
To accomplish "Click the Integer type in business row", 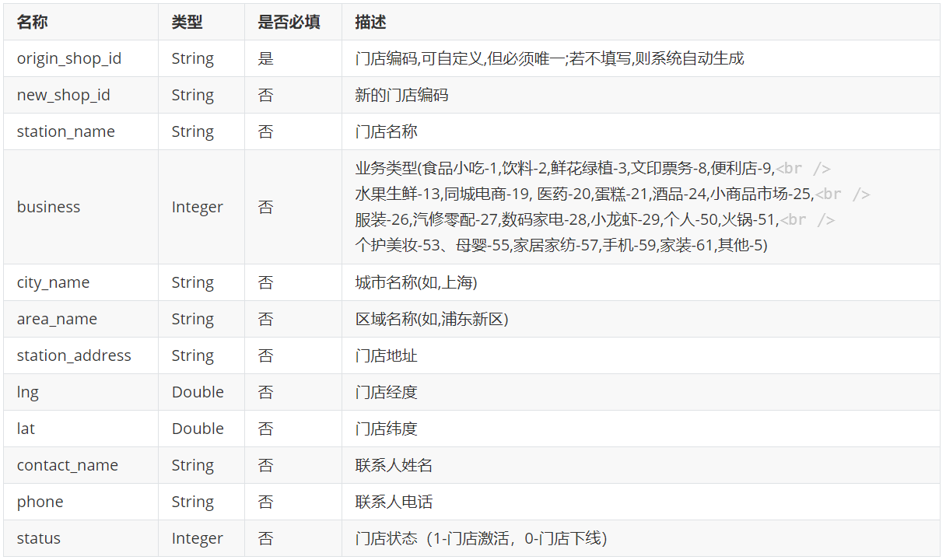I will coord(198,207).
